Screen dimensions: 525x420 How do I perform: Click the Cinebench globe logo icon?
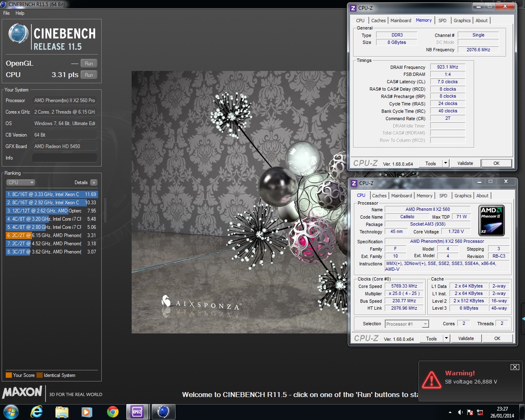tap(18, 34)
